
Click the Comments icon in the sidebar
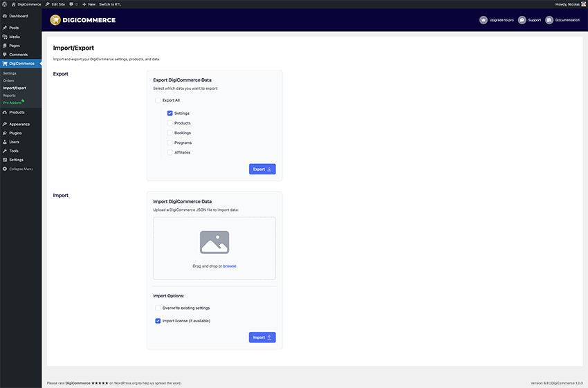click(5, 55)
